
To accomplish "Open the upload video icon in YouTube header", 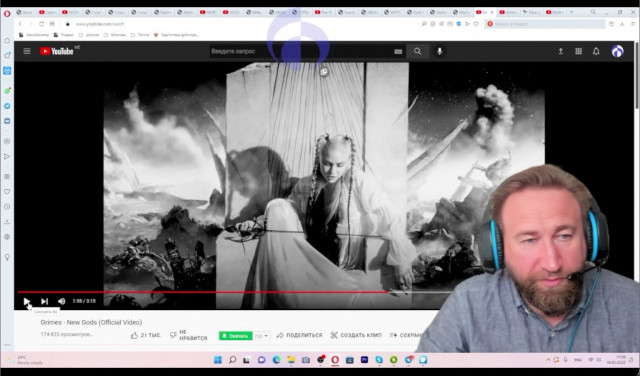I will pos(561,51).
